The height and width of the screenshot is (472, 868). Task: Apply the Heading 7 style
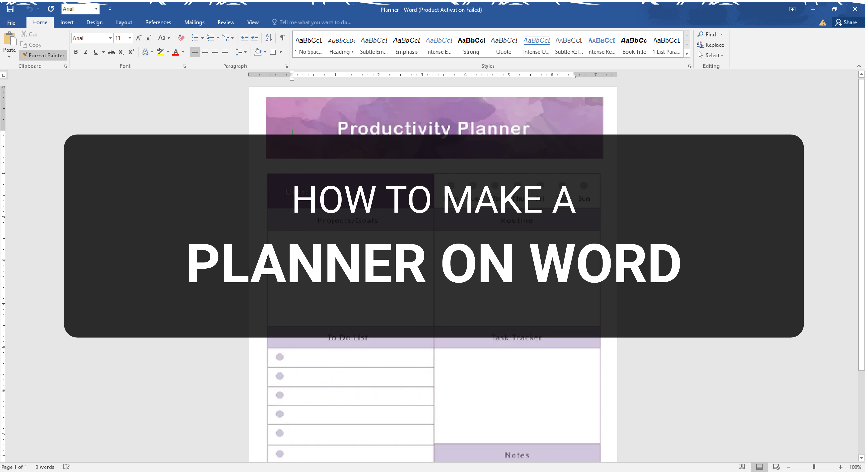[341, 45]
